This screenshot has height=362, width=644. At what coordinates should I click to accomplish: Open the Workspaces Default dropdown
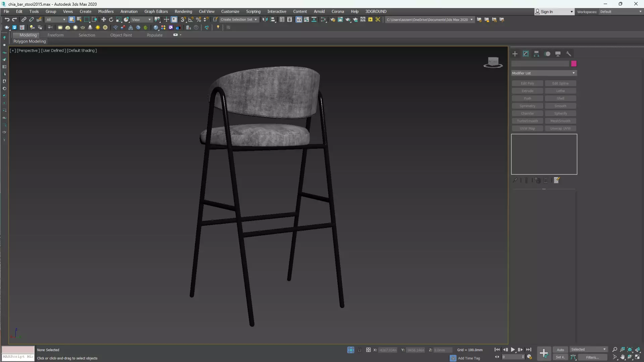(621, 12)
